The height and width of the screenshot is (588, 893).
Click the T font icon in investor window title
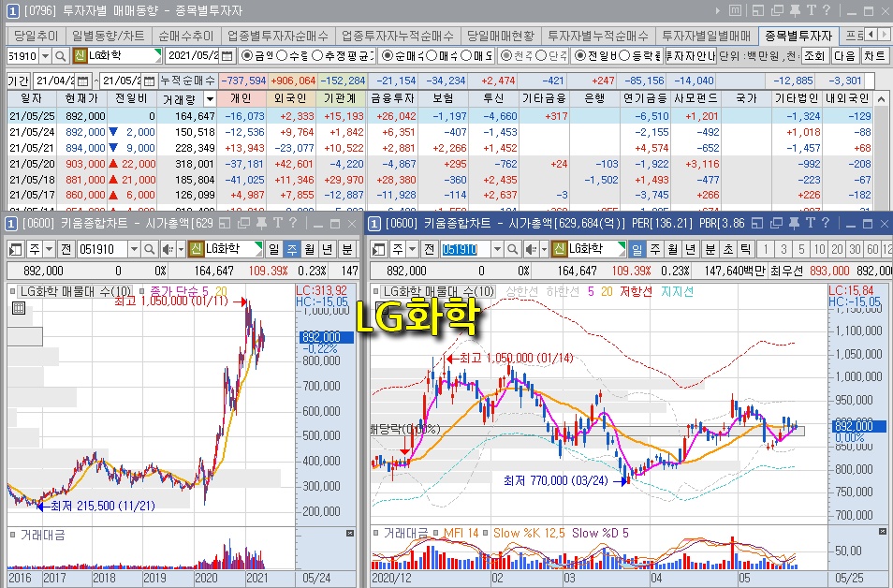[x=811, y=10]
